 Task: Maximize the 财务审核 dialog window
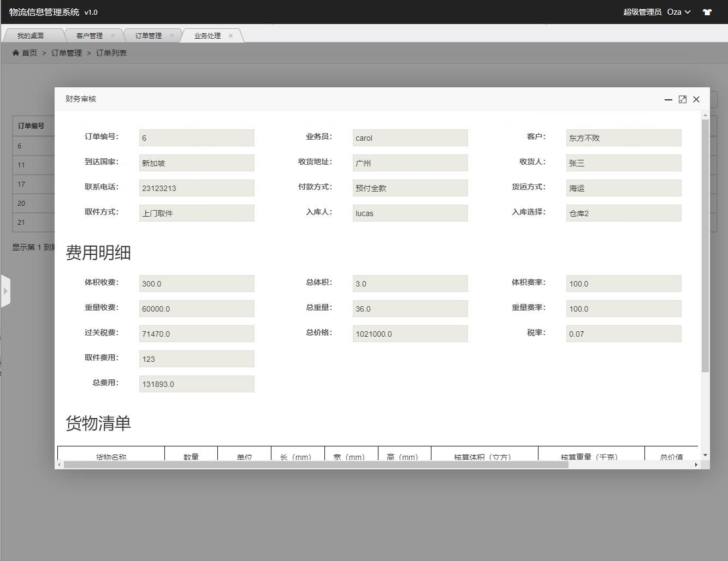[682, 99]
